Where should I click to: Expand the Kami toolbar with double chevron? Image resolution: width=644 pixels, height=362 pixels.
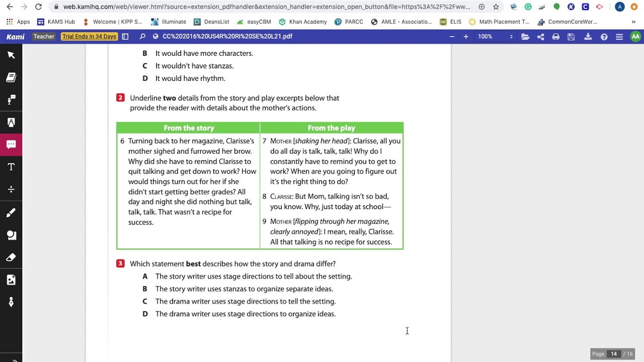click(x=14, y=360)
